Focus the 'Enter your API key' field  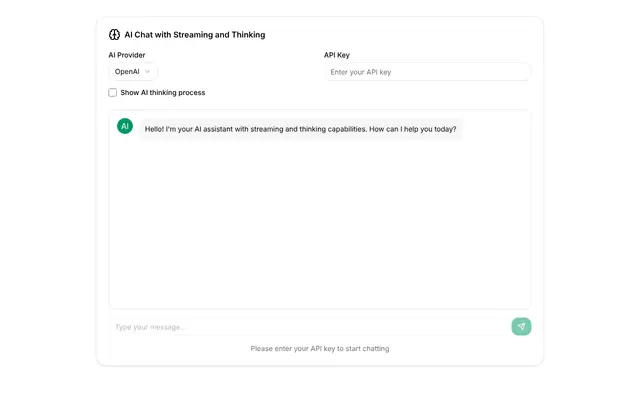point(427,72)
